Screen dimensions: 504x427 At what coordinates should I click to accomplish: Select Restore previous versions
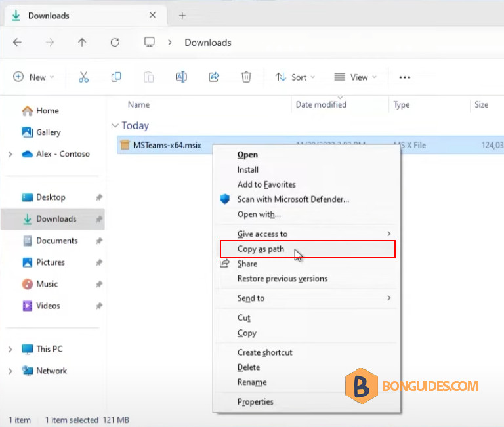point(282,279)
